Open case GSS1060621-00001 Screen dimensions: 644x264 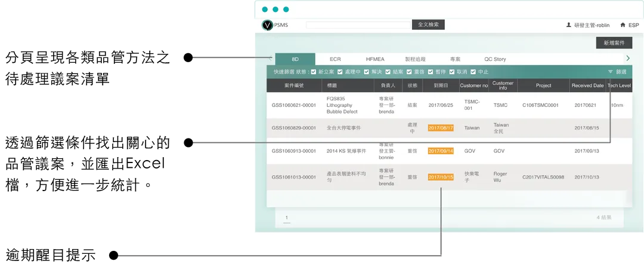pos(293,105)
